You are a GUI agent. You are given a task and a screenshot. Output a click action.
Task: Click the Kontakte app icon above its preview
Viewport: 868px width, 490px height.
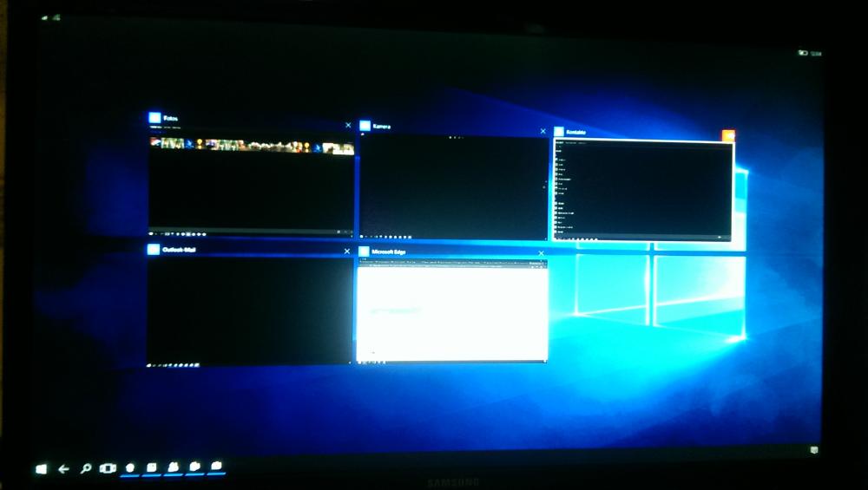click(x=558, y=132)
